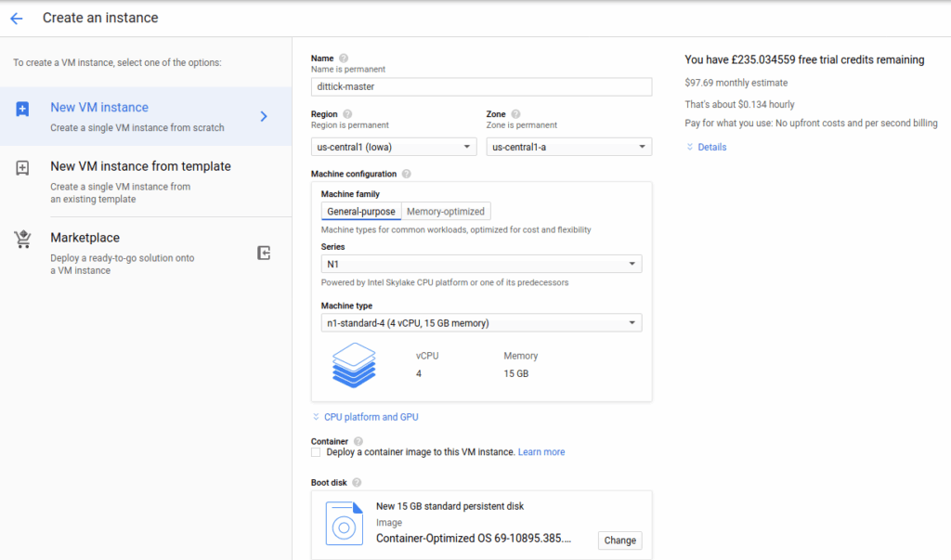The height and width of the screenshot is (560, 951).
Task: Click the 15 GB memory value
Action: 515,373
